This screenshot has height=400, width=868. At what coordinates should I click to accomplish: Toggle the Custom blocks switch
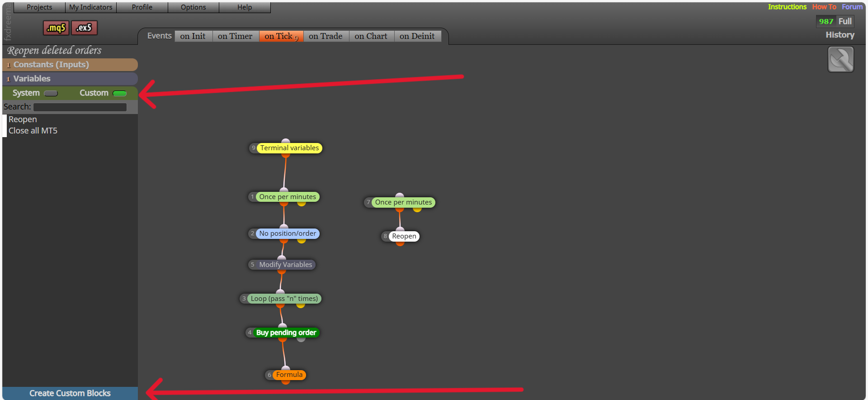tap(120, 93)
